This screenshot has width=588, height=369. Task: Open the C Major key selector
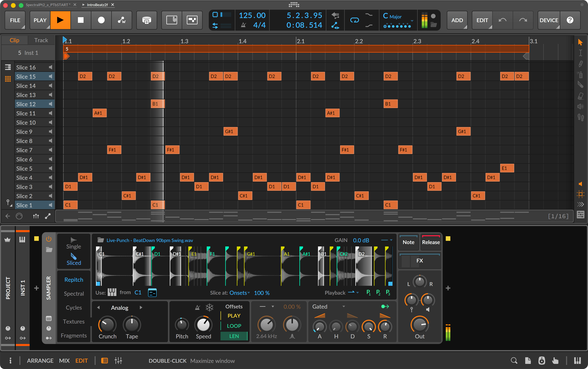coord(398,17)
